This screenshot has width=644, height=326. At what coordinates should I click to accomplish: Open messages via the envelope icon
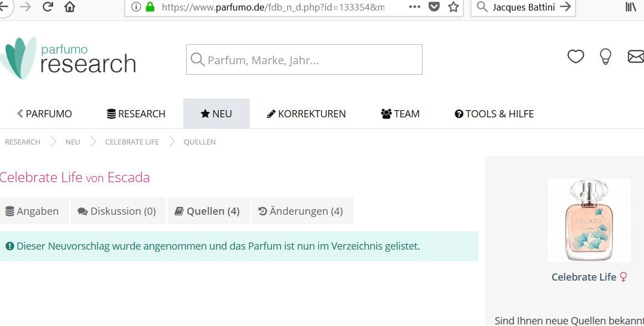(x=636, y=56)
